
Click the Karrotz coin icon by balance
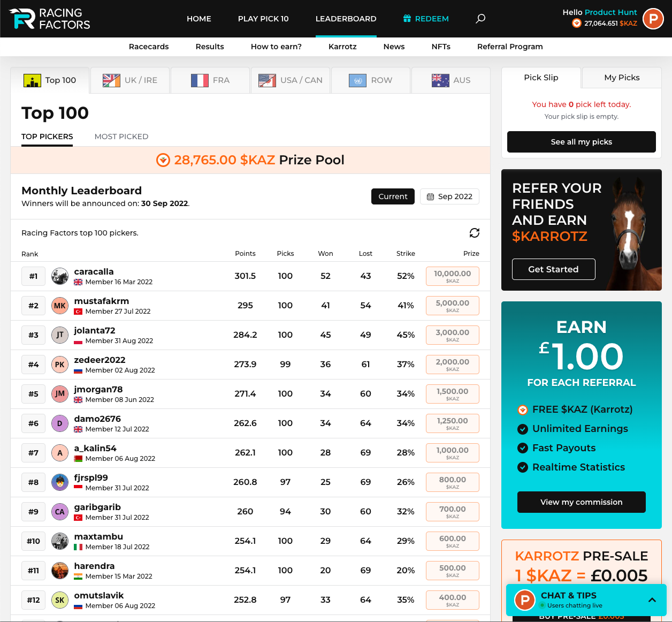576,23
